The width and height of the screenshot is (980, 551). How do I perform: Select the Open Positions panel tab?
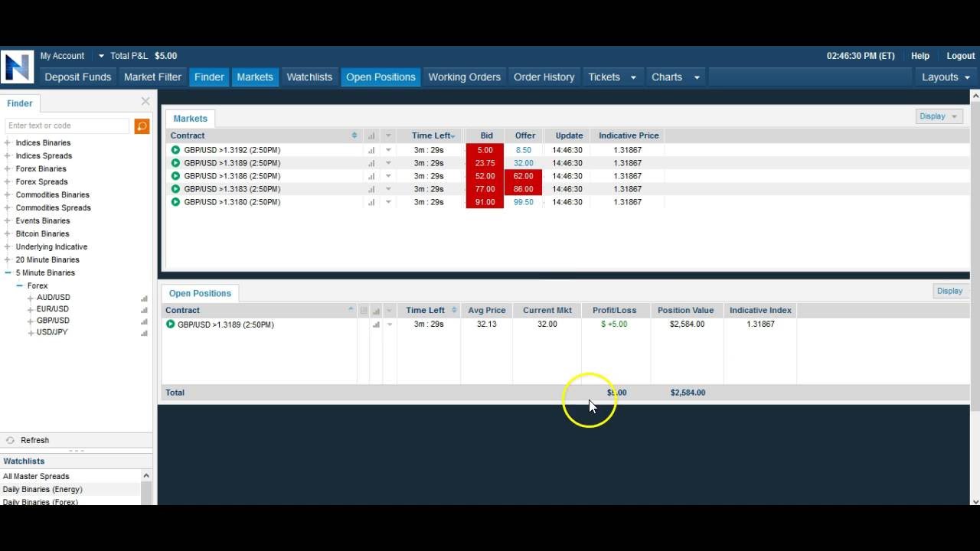pos(200,293)
